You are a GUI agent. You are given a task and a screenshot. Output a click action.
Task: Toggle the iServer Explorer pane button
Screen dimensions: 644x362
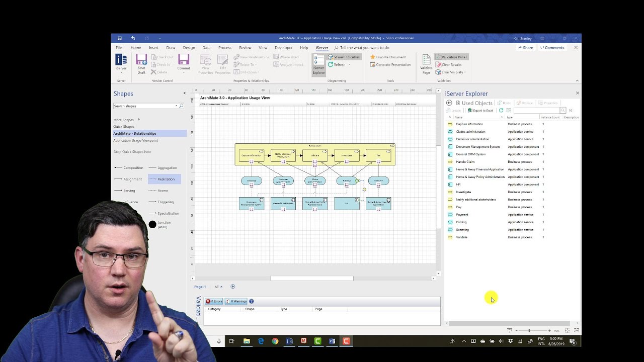point(318,64)
